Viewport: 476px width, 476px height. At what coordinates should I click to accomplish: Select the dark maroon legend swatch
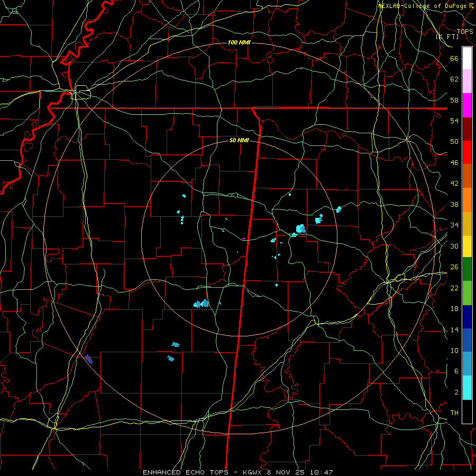click(467, 129)
